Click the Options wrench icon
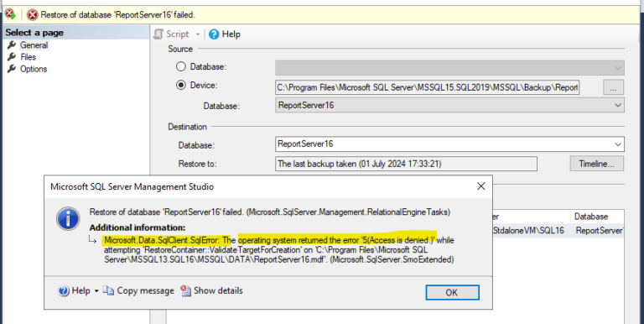The height and width of the screenshot is (324, 644). 12,69
